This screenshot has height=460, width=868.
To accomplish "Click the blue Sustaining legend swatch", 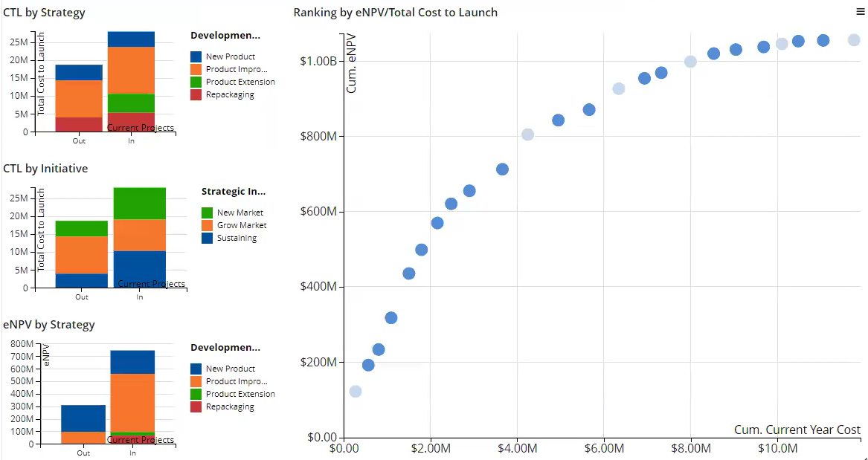I will [207, 238].
